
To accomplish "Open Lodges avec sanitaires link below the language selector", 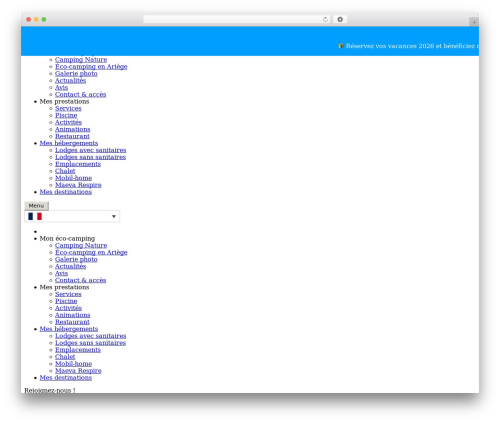I will point(90,336).
